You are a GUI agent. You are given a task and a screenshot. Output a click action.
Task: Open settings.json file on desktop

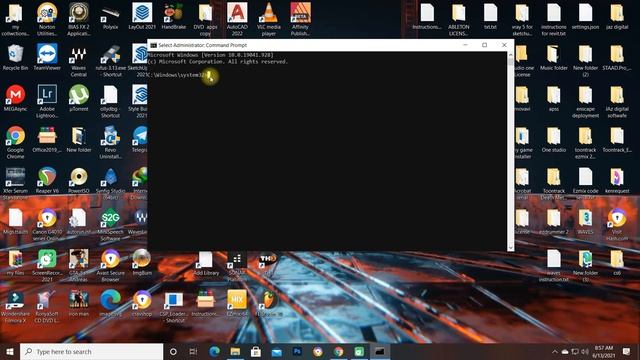[x=585, y=16]
